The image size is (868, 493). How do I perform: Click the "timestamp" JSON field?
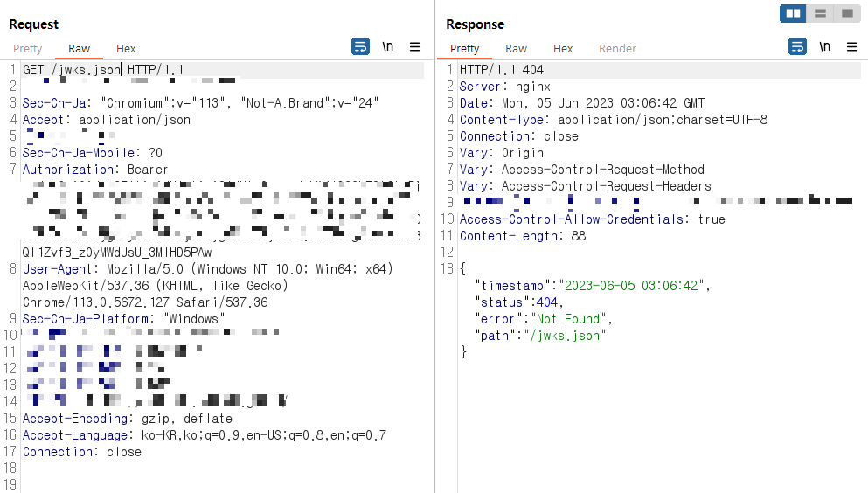(x=593, y=286)
